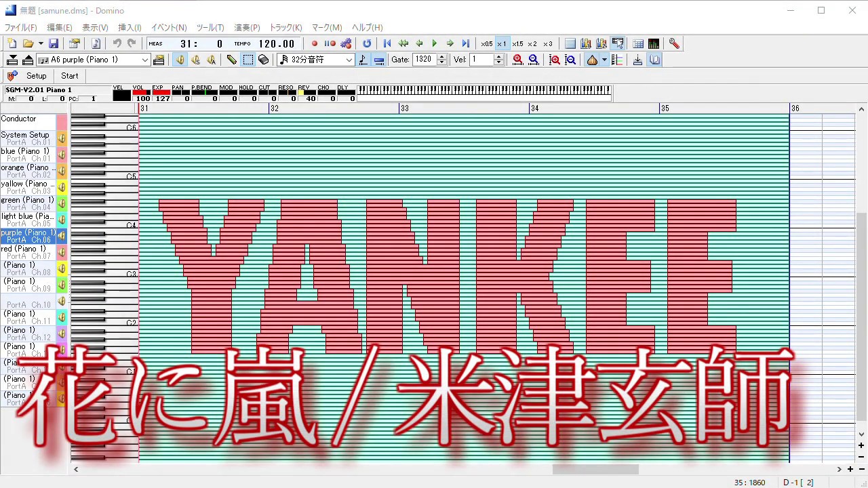868x488 pixels.
Task: Zoom out vertically with blue magnifier
Action: [x=570, y=60]
